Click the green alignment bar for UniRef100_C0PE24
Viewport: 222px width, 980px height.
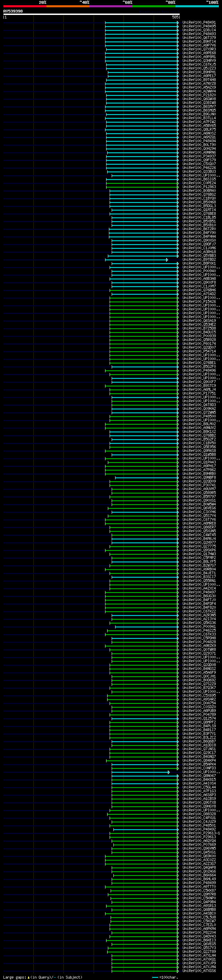142,183
